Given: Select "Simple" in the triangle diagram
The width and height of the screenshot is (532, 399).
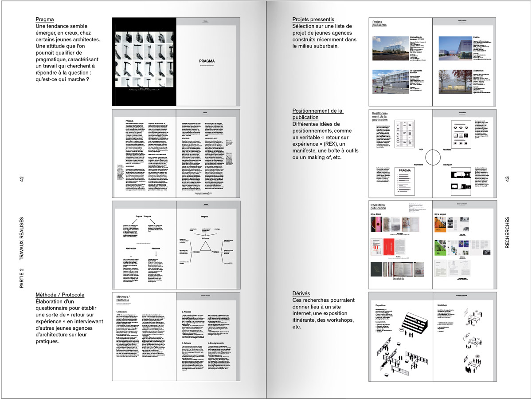Looking at the screenshot, I should [196, 252].
